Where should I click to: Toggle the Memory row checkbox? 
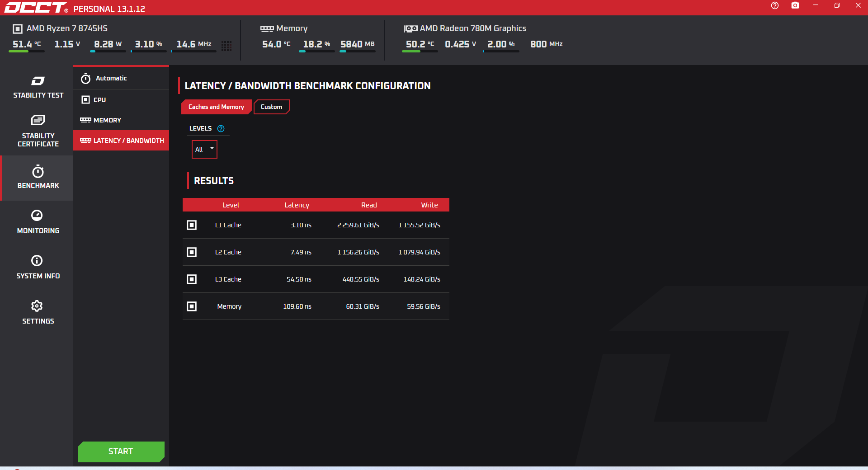tap(192, 306)
